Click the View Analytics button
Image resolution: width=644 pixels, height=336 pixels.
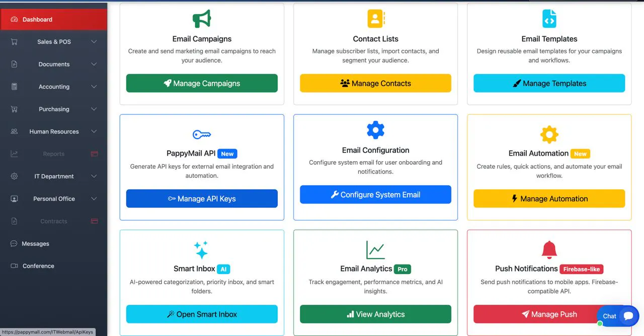pyautogui.click(x=375, y=314)
